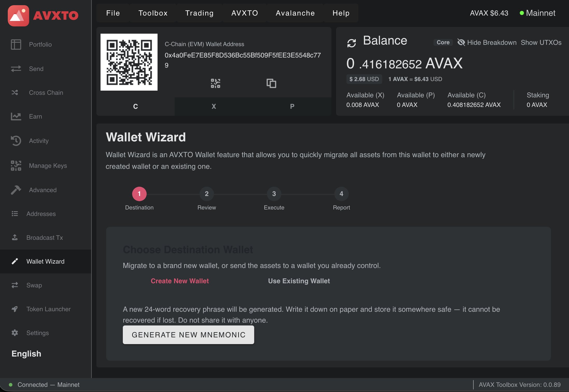This screenshot has width=569, height=392.
Task: Open the Swap page
Action: 34,285
